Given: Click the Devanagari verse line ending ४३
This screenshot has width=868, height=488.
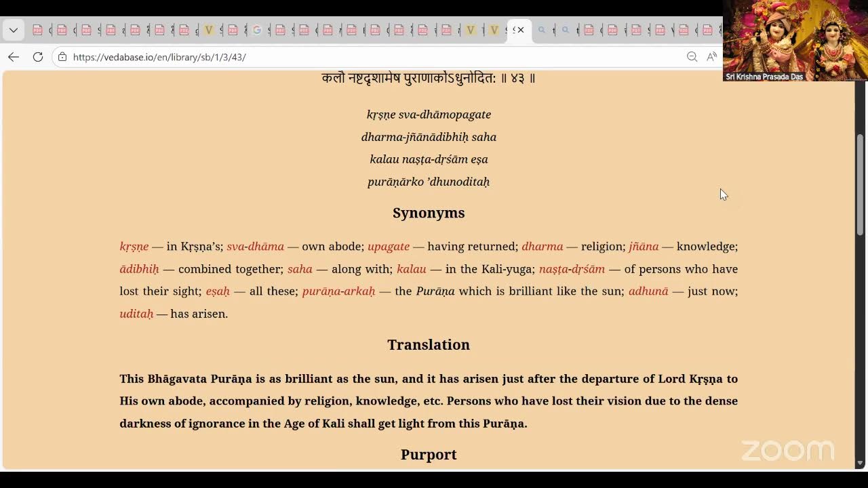Looking at the screenshot, I should [429, 78].
